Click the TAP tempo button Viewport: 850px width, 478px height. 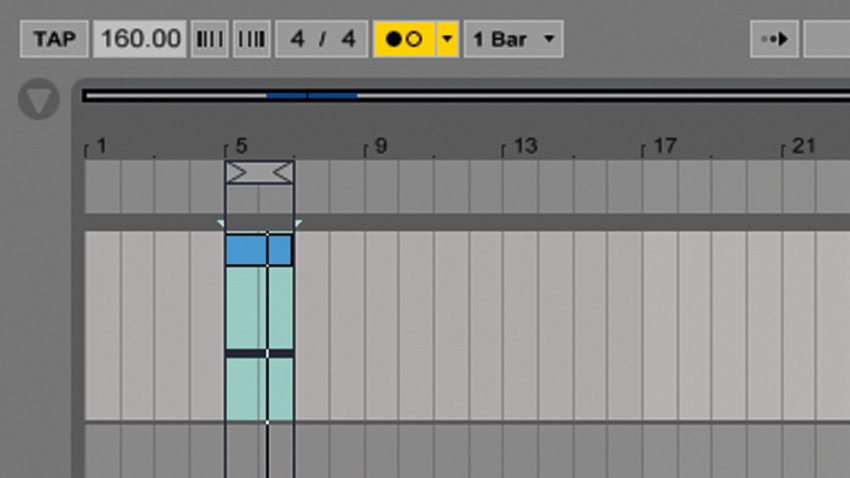[x=54, y=39]
